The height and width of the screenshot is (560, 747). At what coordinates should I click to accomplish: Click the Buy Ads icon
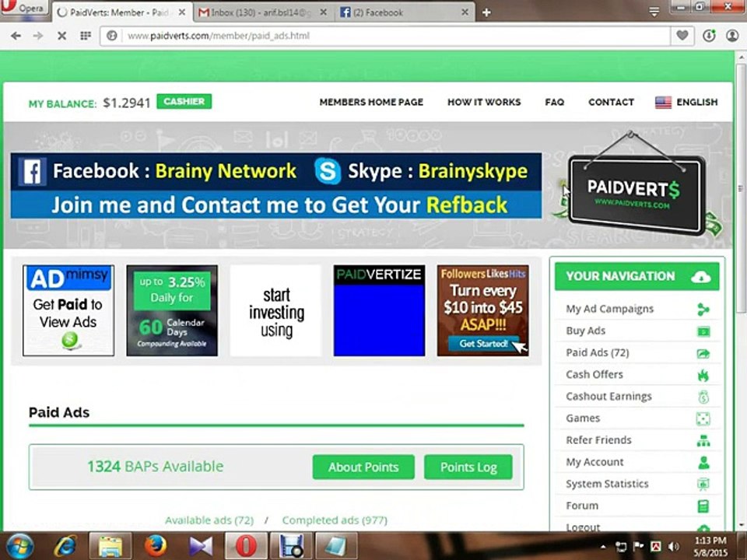[703, 331]
